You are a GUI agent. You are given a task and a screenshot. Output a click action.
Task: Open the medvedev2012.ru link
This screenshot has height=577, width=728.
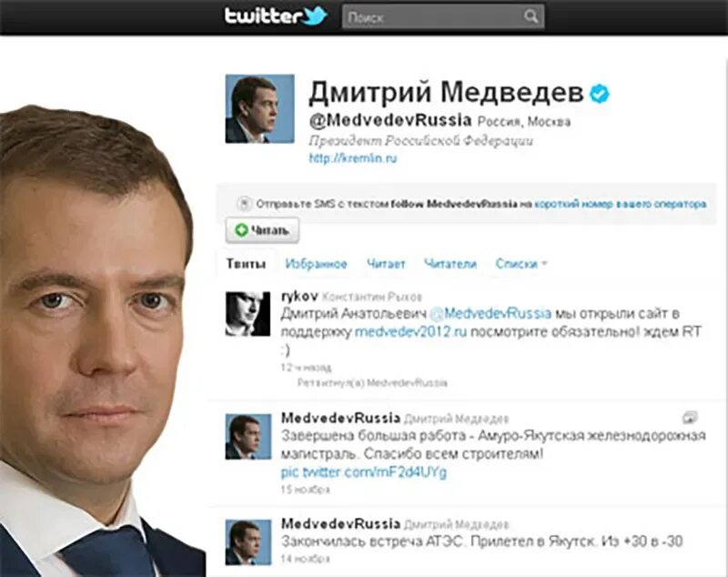pyautogui.click(x=411, y=332)
